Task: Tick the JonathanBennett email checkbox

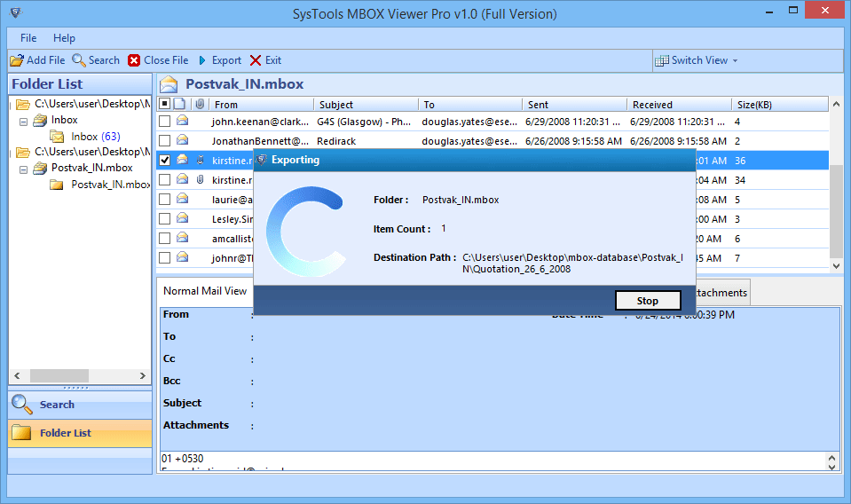Action: (164, 140)
